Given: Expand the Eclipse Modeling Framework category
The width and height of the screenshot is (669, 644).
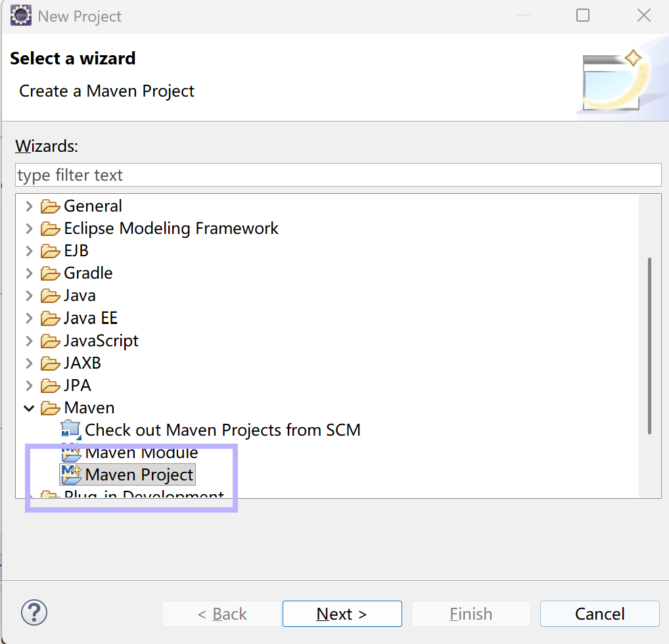Looking at the screenshot, I should [29, 229].
